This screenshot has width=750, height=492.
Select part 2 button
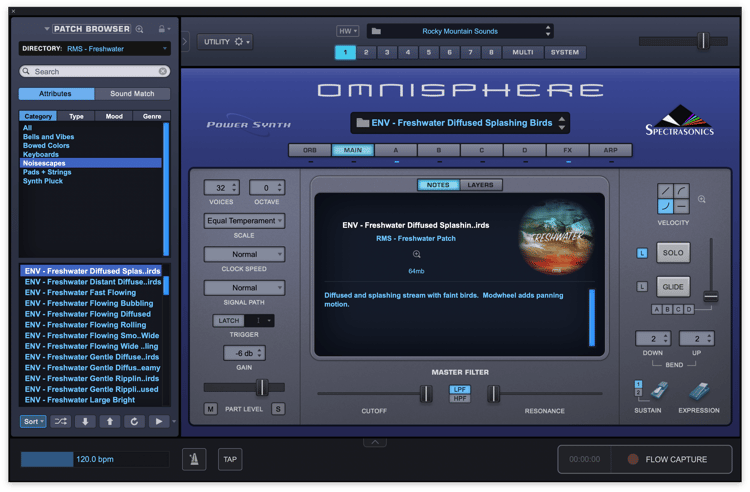tap(366, 52)
